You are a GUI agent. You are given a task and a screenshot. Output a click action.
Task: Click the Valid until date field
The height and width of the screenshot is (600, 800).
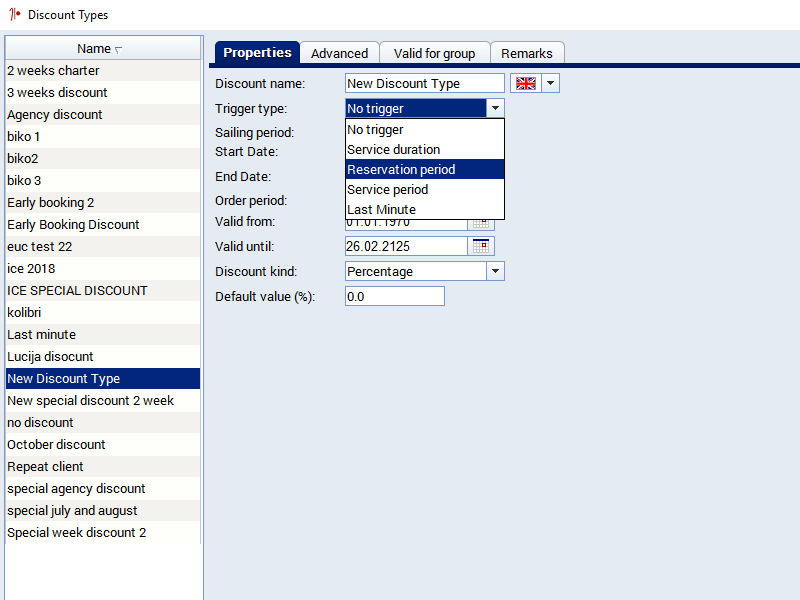click(405, 246)
